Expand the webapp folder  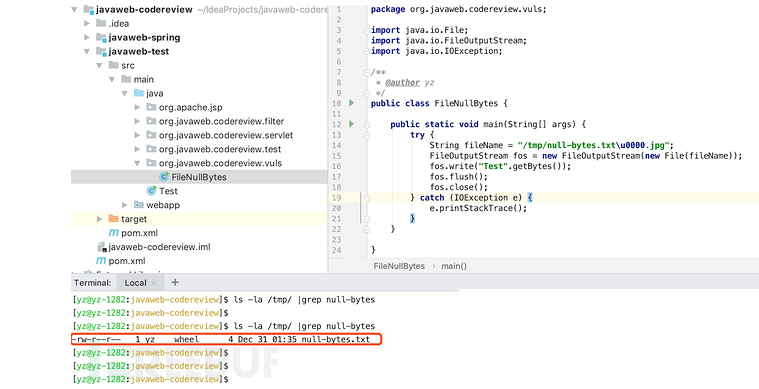125,205
